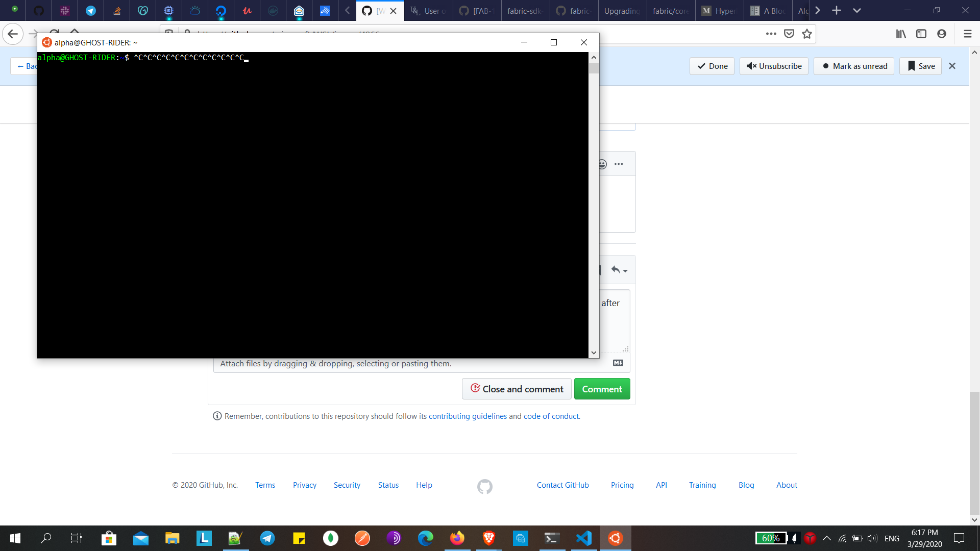Screen dimensions: 980x551
Task: Open Tor Browser from the taskbar
Action: point(395,538)
